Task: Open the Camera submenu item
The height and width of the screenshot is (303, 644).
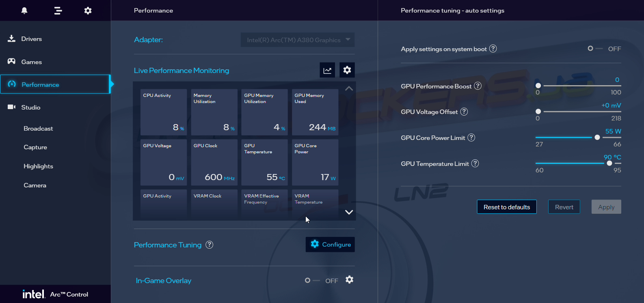Action: (35, 185)
